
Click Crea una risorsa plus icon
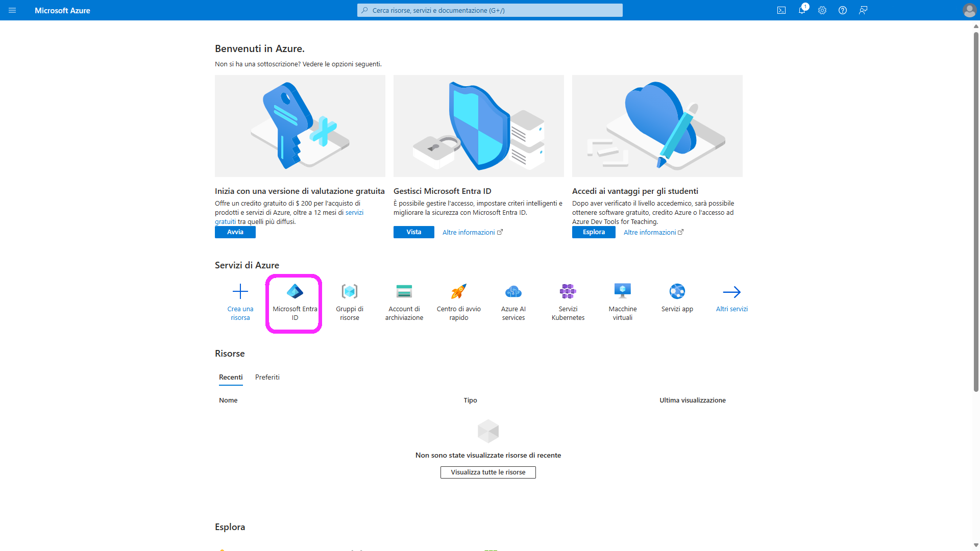point(240,292)
